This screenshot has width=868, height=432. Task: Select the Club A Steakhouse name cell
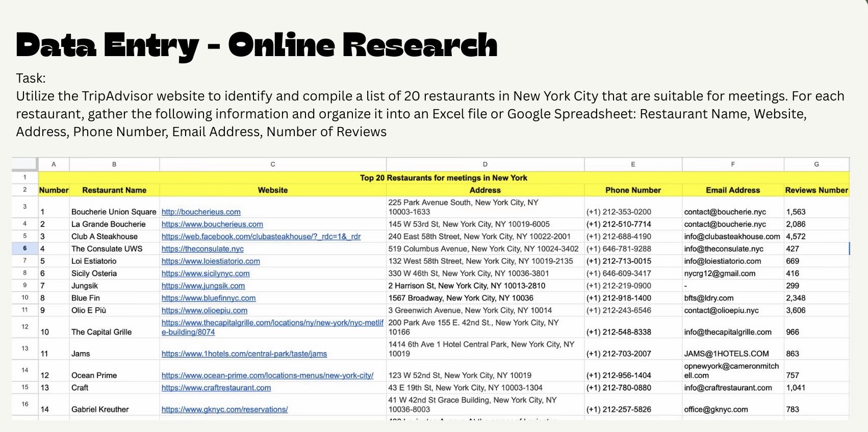(x=114, y=236)
